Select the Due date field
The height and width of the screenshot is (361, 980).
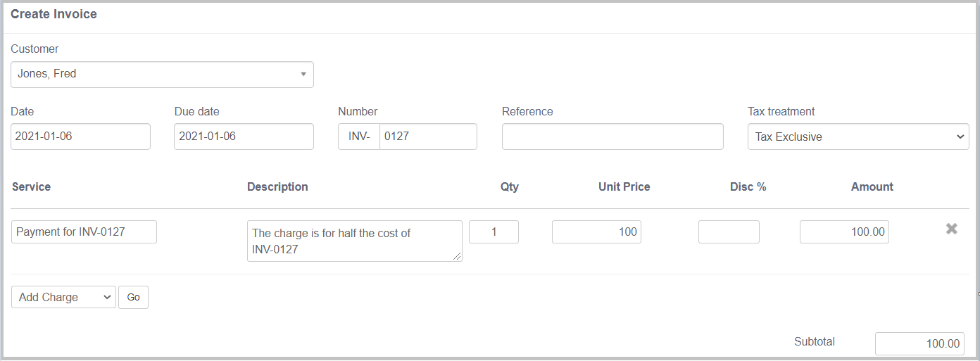tap(244, 137)
